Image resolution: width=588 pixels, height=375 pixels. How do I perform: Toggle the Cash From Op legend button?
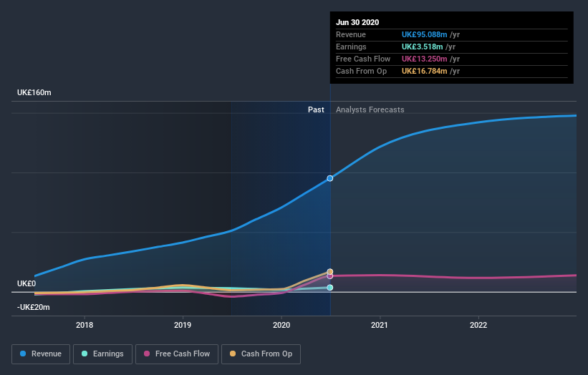(x=261, y=354)
